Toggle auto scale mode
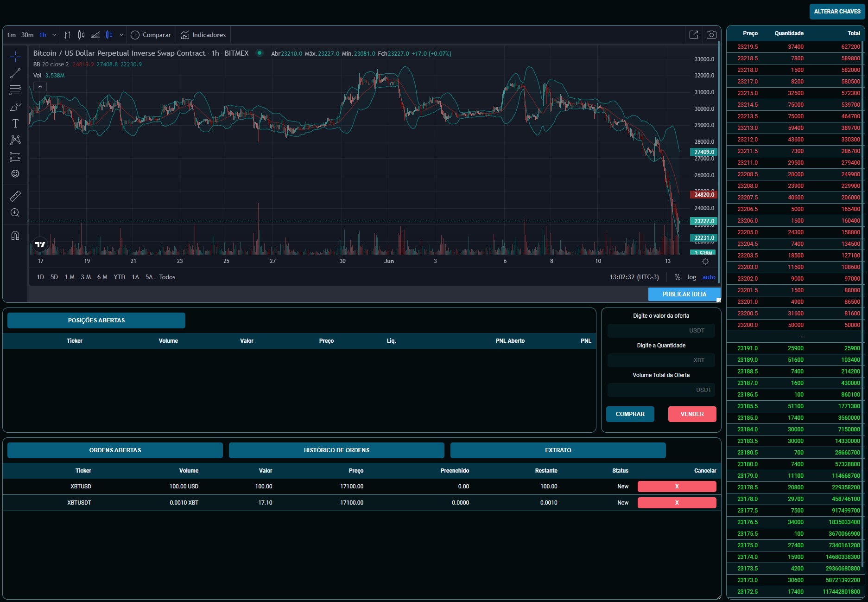This screenshot has width=868, height=602. [709, 277]
